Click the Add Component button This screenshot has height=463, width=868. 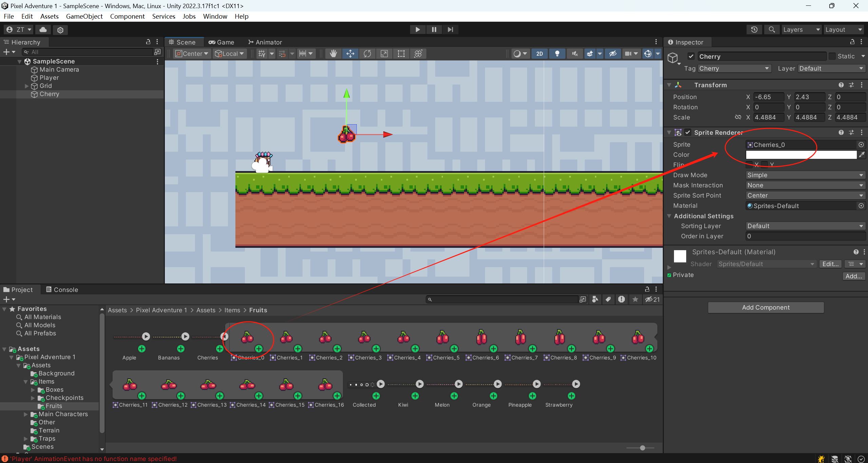(765, 307)
